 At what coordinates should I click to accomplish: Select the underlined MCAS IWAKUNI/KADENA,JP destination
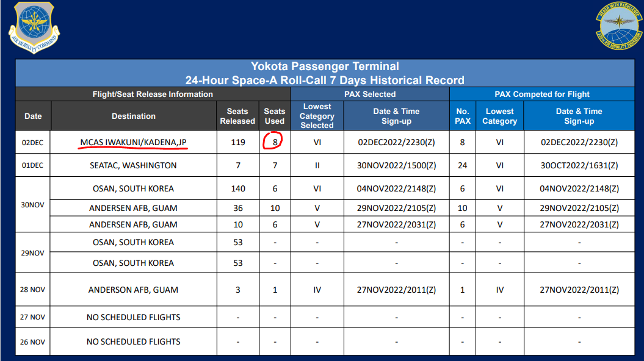[133, 142]
